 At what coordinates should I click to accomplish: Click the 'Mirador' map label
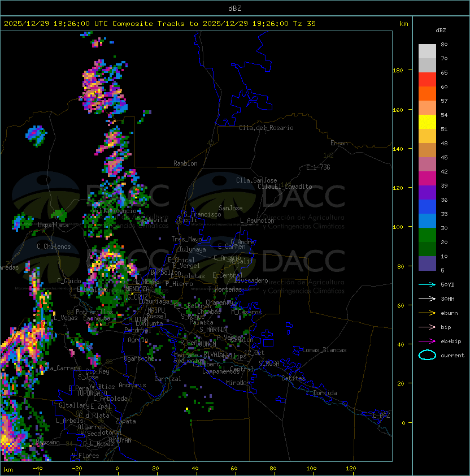(x=238, y=383)
